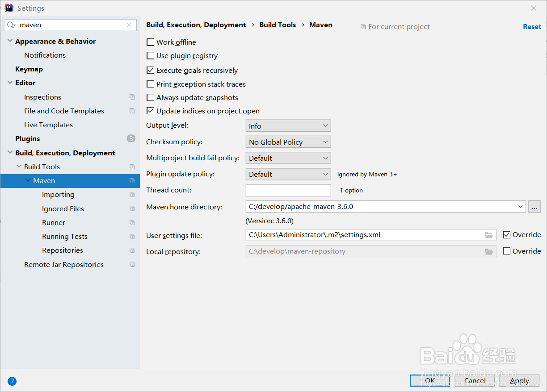This screenshot has height=392, width=547.
Task: Open Maven home directory dropdown arrow
Action: 520,206
